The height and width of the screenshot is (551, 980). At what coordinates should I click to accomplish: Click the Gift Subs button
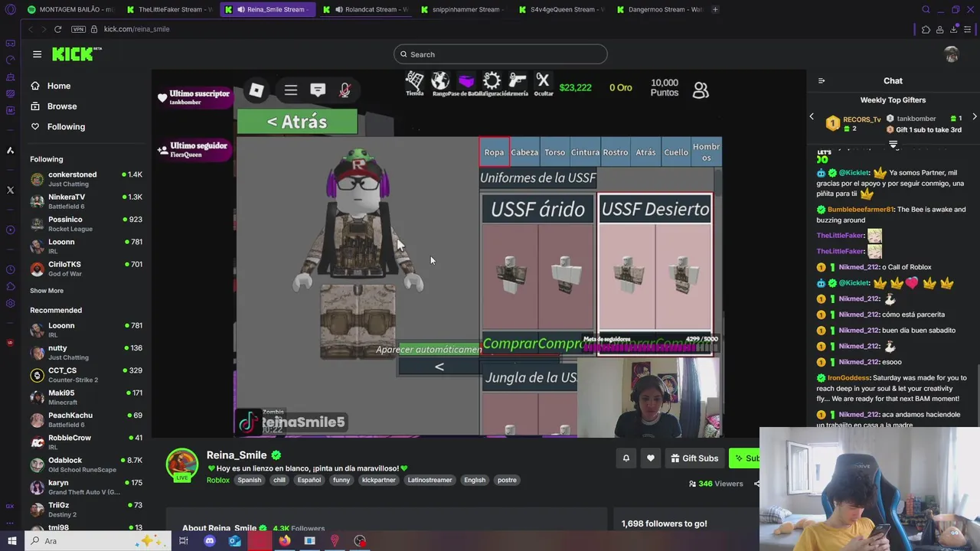[x=694, y=458]
